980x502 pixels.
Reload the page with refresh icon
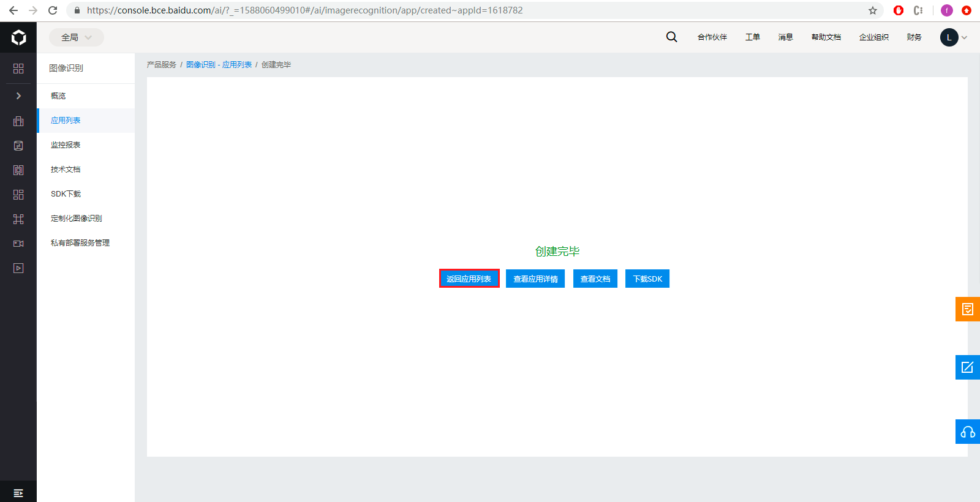[x=53, y=10]
